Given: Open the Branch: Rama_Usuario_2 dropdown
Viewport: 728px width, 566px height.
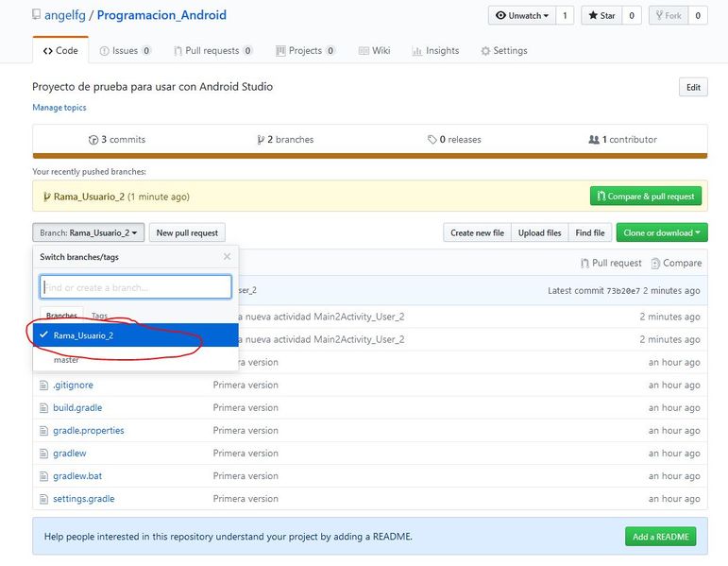Looking at the screenshot, I should [x=88, y=232].
